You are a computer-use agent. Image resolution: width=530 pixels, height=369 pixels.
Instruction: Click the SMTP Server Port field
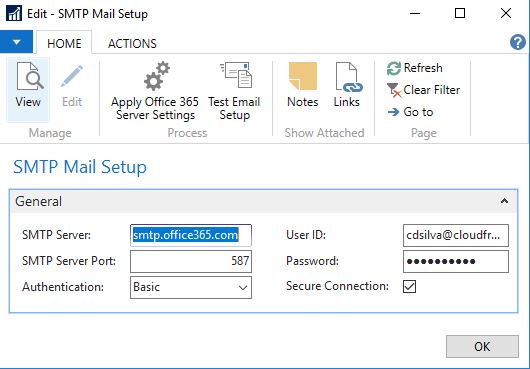click(x=191, y=261)
